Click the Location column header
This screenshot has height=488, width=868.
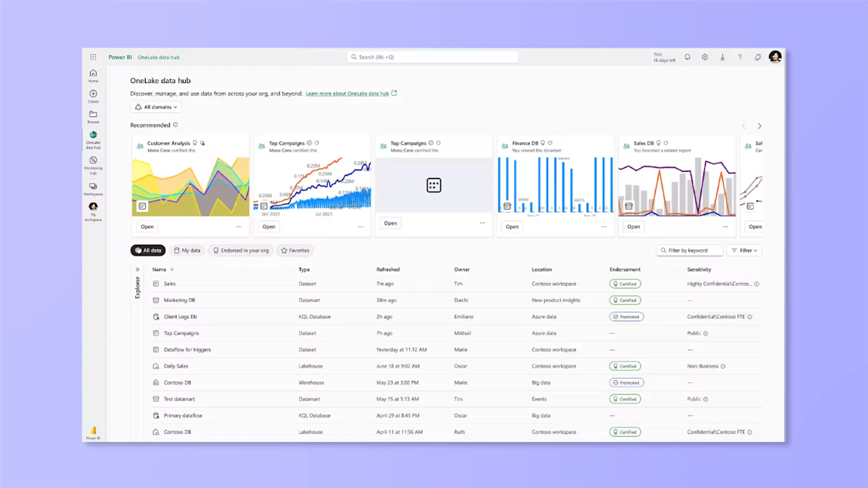pyautogui.click(x=542, y=269)
